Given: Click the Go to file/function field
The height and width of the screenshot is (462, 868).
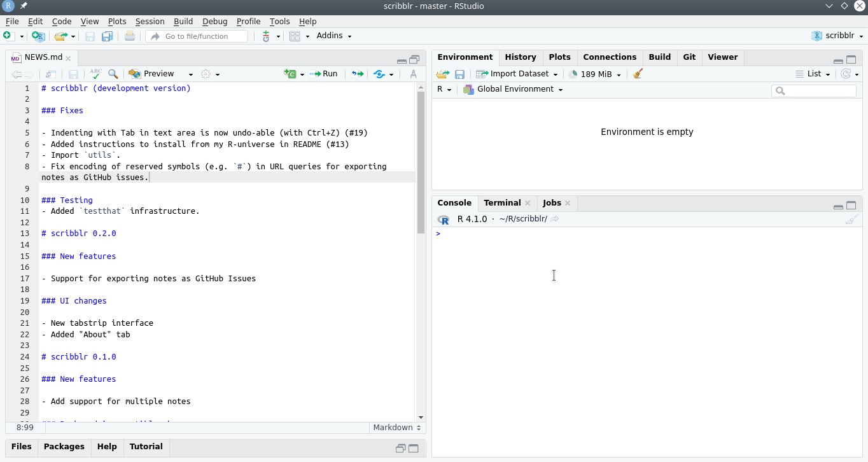Looking at the screenshot, I should click(197, 36).
